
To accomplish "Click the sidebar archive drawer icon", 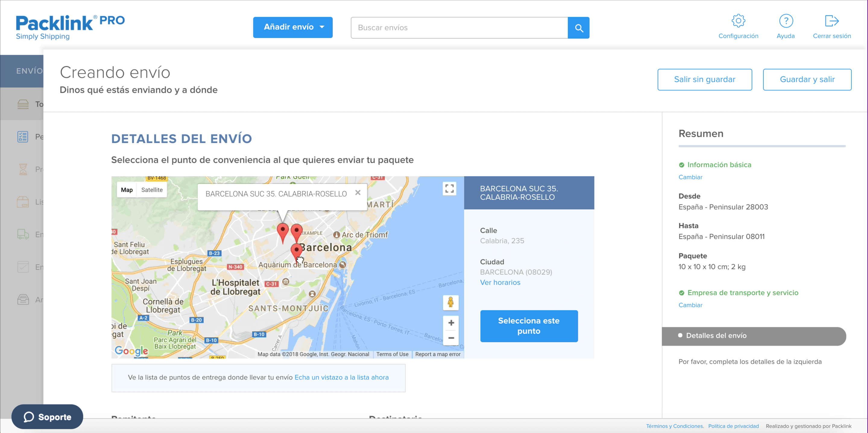I will click(23, 299).
